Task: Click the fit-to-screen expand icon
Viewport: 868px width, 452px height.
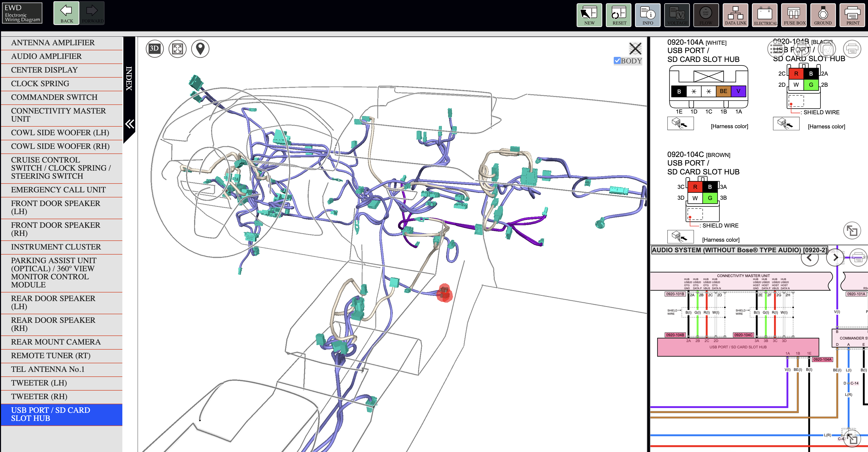Action: point(178,49)
